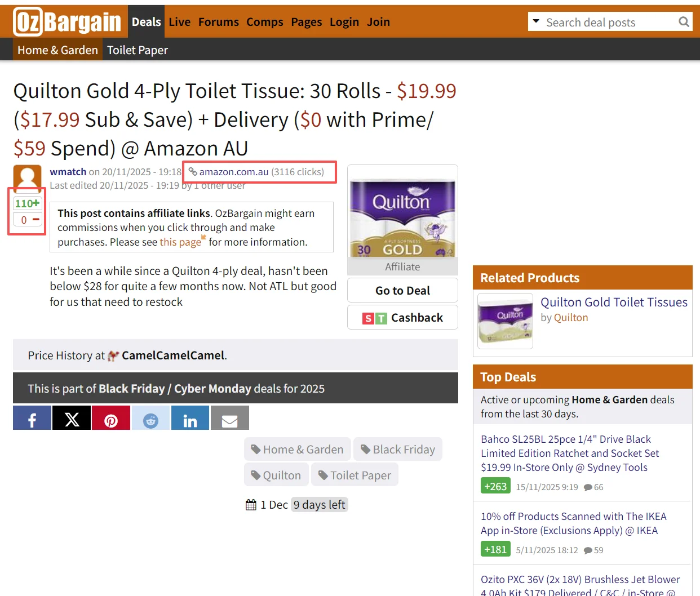This screenshot has width=700, height=596.
Task: Click the search magnifier icon
Action: 684,22
